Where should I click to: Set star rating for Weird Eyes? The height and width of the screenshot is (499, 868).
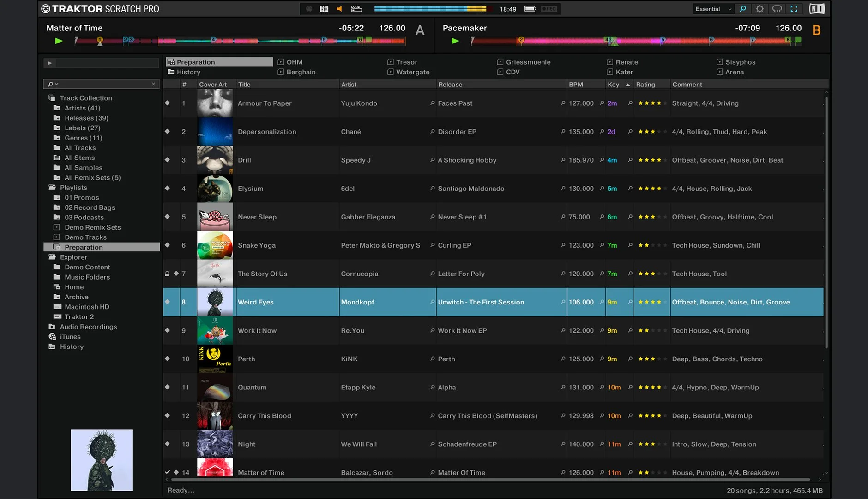(652, 302)
